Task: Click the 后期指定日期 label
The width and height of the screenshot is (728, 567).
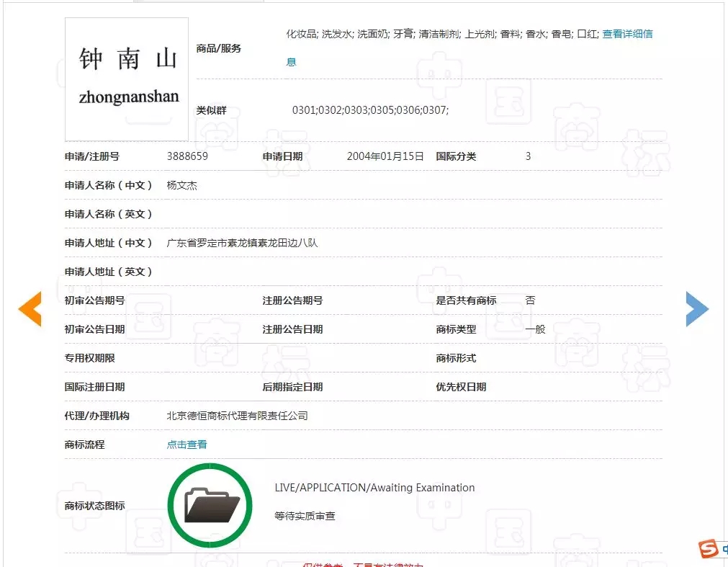Action: (x=292, y=387)
